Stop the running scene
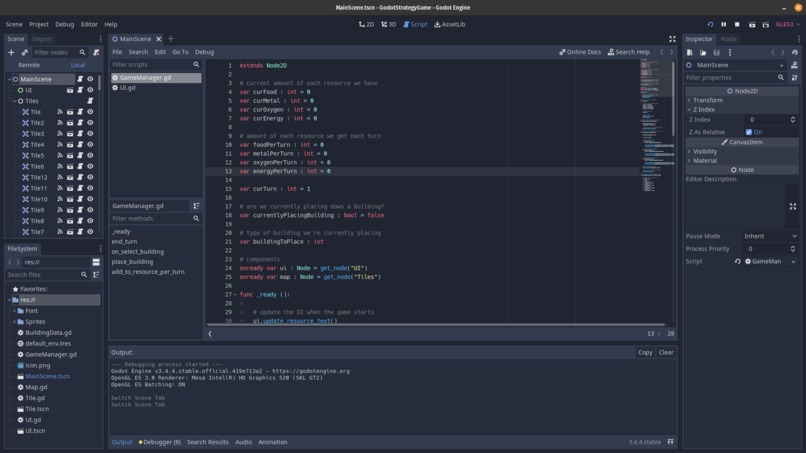Viewport: 806px width, 453px height. pyautogui.click(x=737, y=24)
